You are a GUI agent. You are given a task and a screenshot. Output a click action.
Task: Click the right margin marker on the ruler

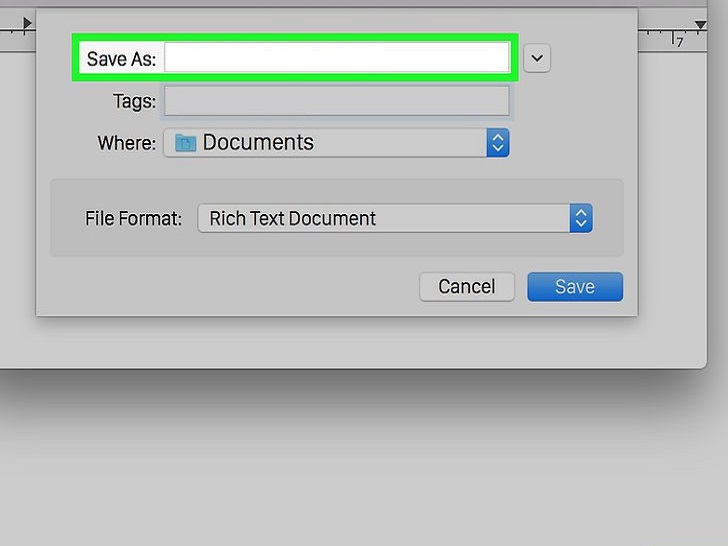700,24
